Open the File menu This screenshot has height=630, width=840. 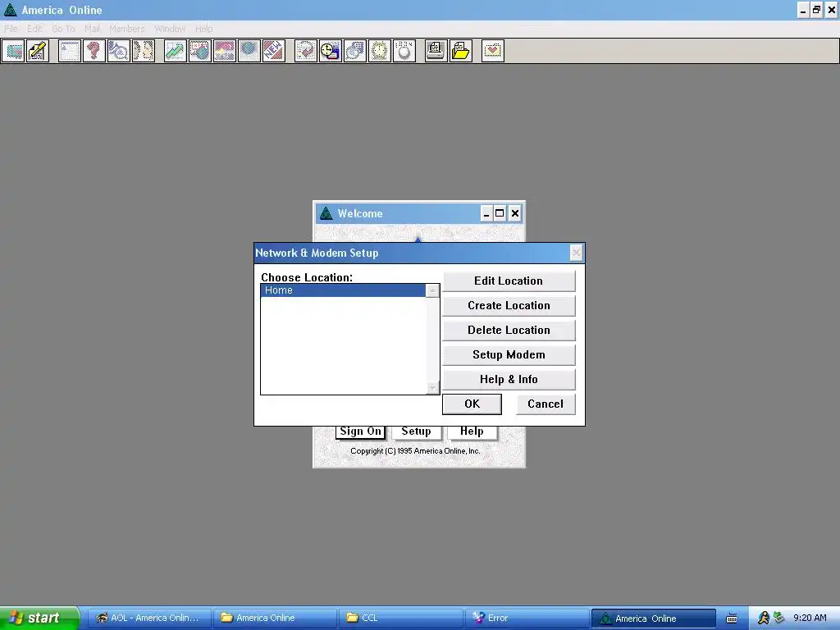coord(11,29)
